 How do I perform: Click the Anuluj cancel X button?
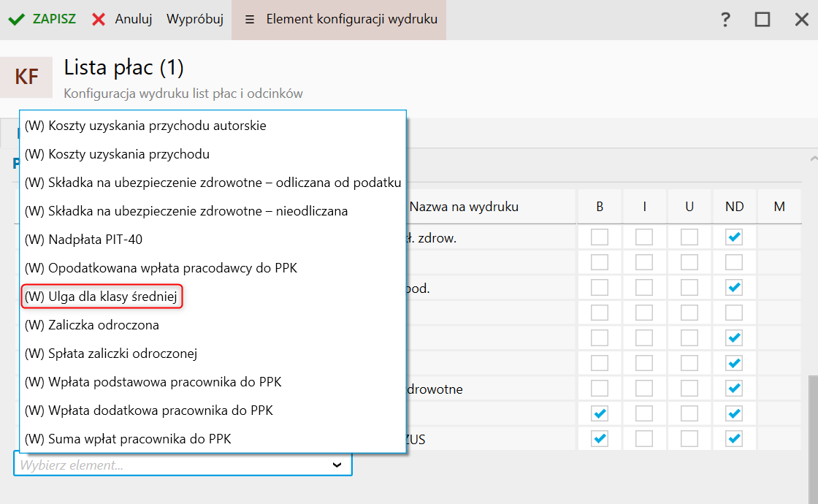tap(122, 20)
